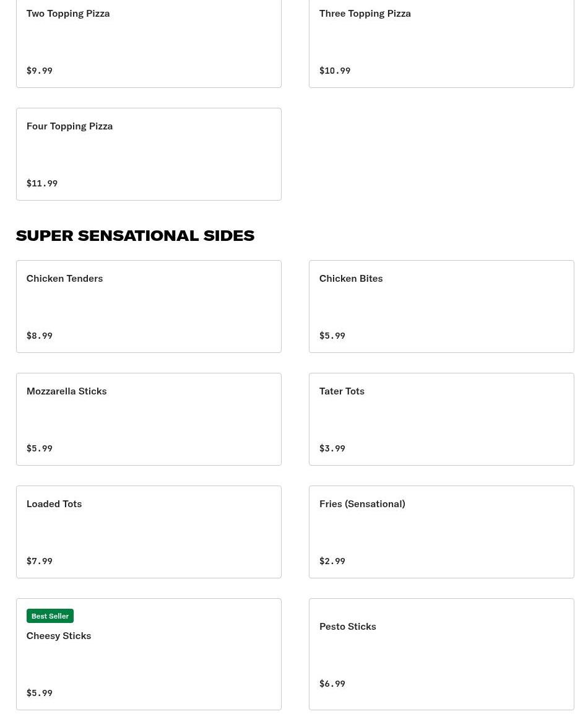Screen dimensions: 588x727
Task: Select Chicken Bites from the sides
Action: pyautogui.click(x=441, y=306)
